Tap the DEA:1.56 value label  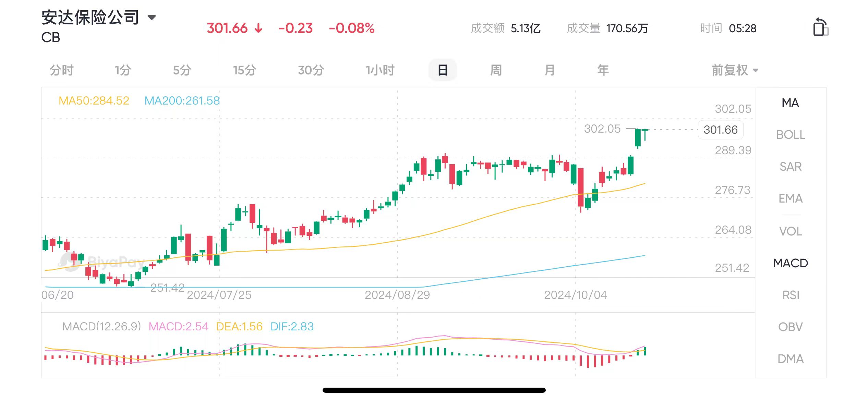(x=239, y=326)
